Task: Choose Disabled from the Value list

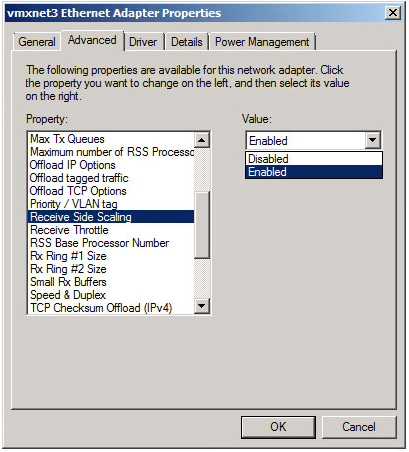Action: click(314, 159)
